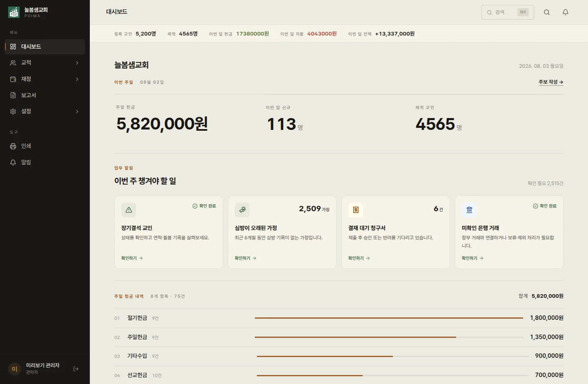Expand the 재정 menu chevron
The width and height of the screenshot is (588, 384).
click(77, 79)
